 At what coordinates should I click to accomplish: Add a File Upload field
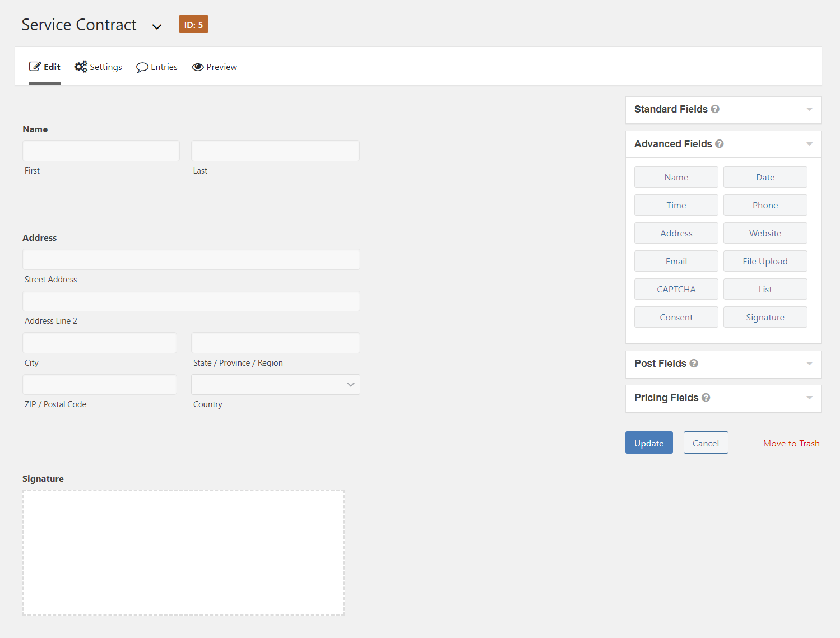765,261
